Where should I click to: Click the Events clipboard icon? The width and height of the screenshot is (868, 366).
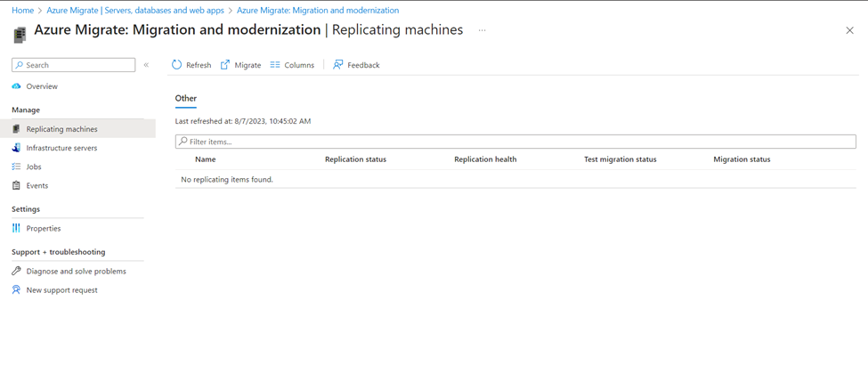[17, 185]
